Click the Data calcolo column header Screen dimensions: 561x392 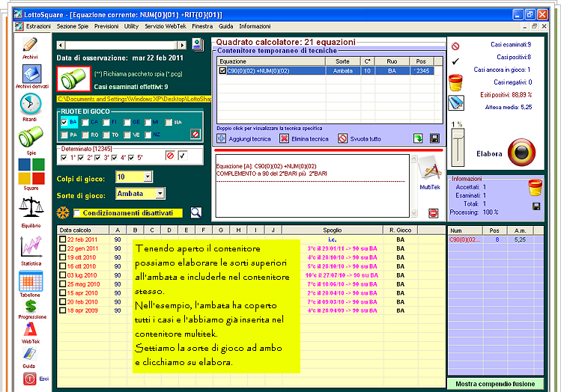[83, 230]
